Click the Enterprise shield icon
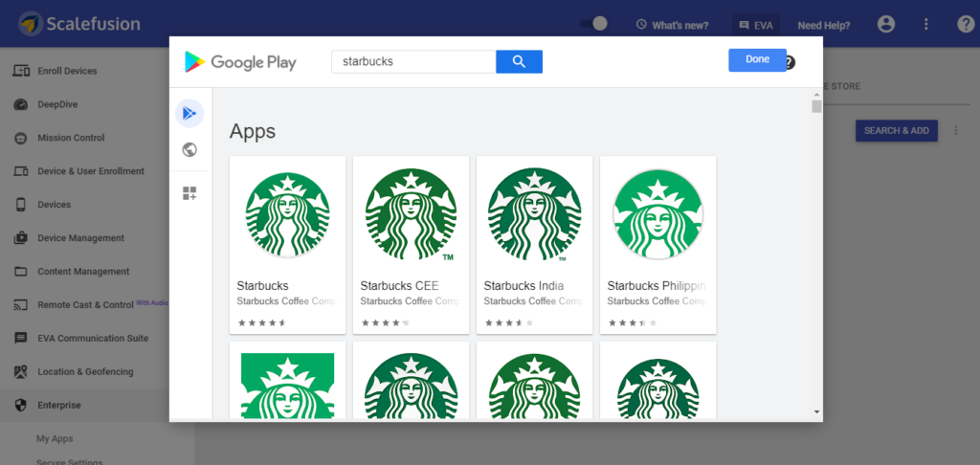The width and height of the screenshot is (980, 465). point(21,405)
